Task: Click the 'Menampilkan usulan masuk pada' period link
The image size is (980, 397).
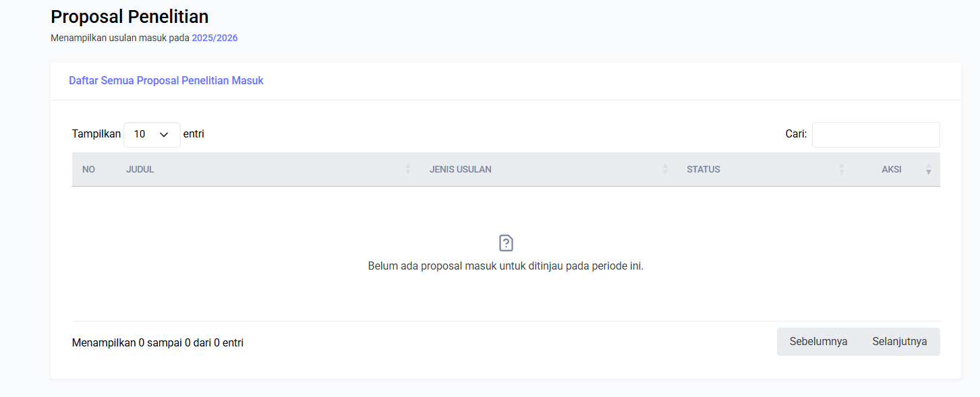Action: point(214,38)
